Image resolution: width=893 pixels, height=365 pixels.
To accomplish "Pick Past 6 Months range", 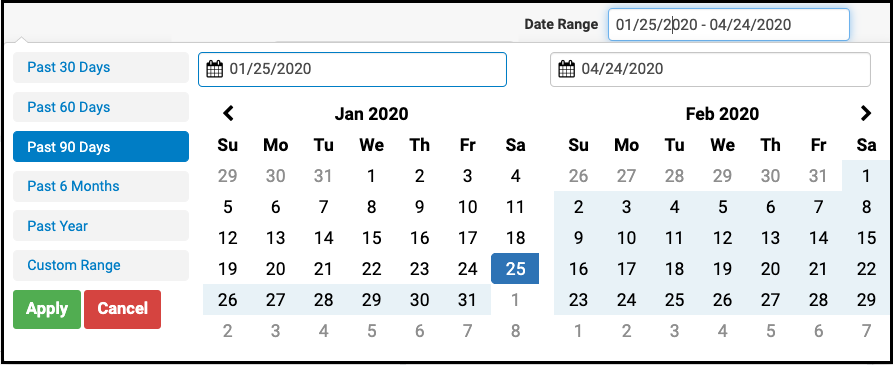I will coord(101,186).
